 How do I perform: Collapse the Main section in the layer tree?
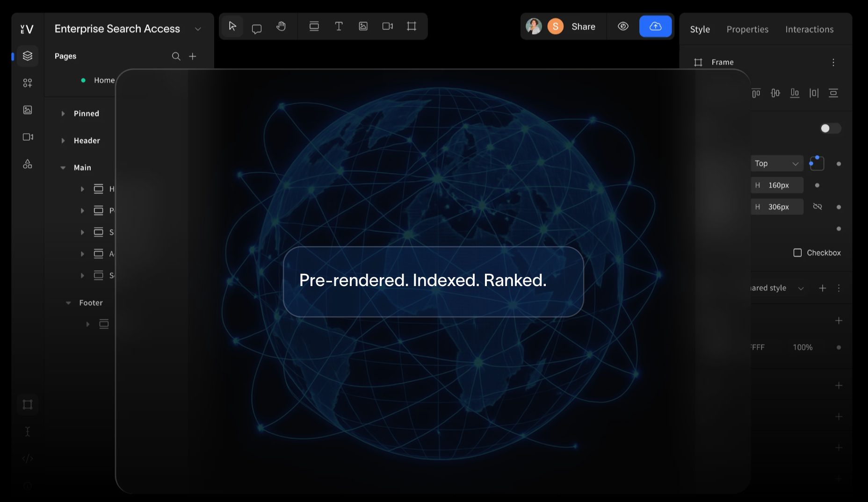(63, 167)
